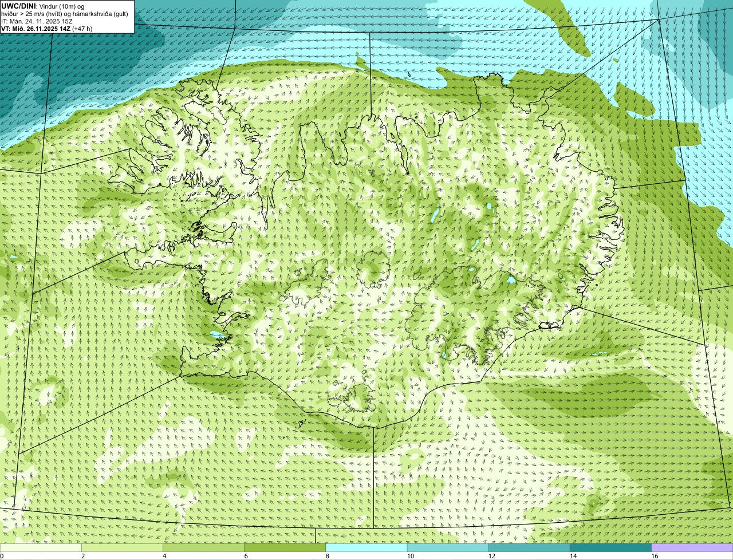This screenshot has height=560, width=733.
Task: Click the "IT: Mán. 24. 11. 2025 15Z" line
Action: (x=37, y=21)
